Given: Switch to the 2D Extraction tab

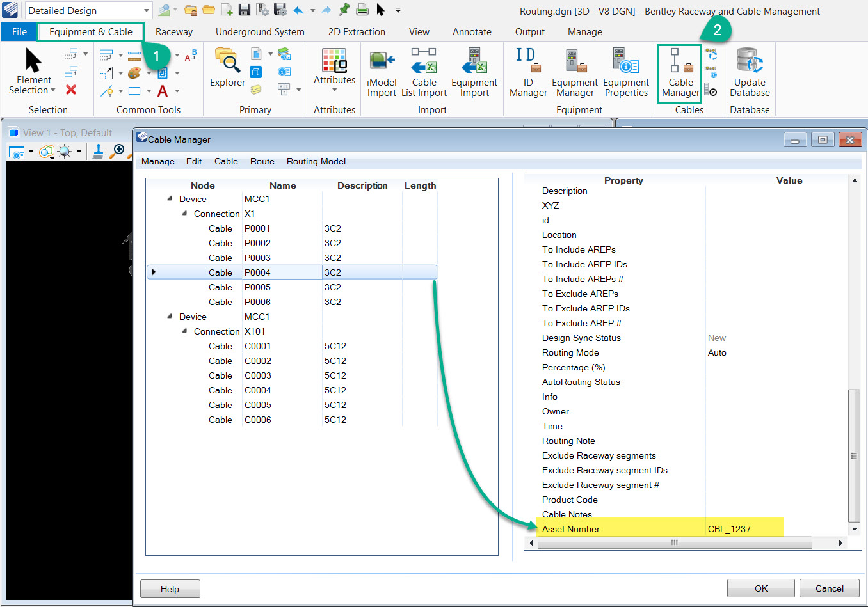Looking at the screenshot, I should click(x=357, y=32).
